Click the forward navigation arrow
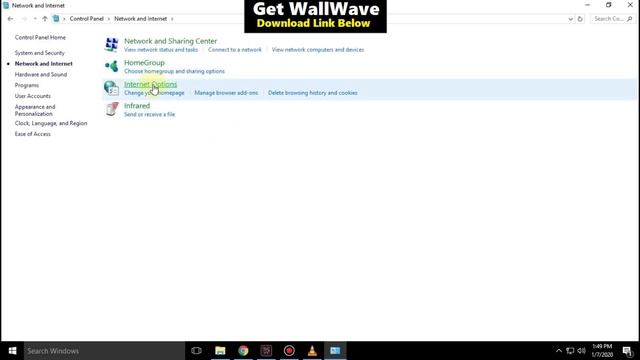This screenshot has height=360, width=640. (24, 19)
